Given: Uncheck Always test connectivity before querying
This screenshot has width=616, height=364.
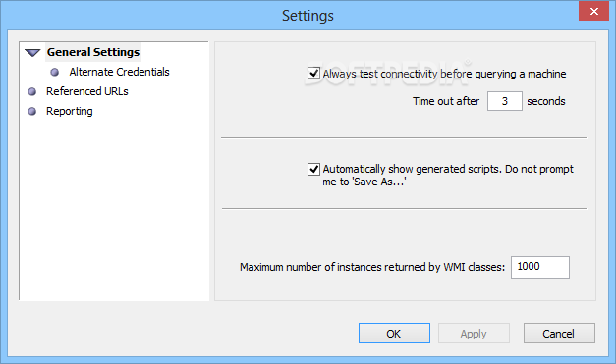Looking at the screenshot, I should pyautogui.click(x=313, y=74).
